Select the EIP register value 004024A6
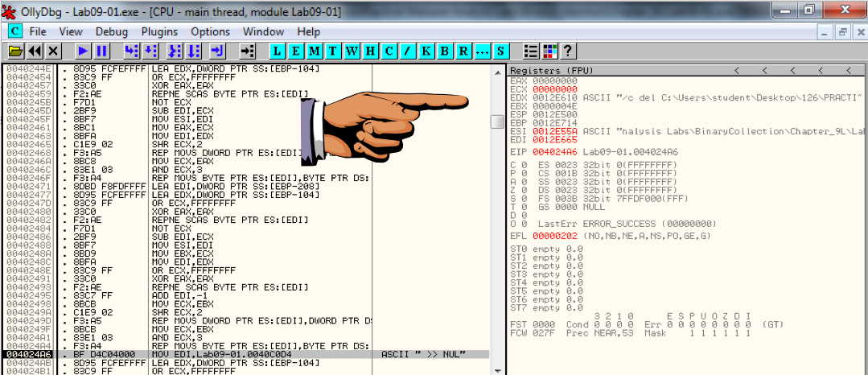 coord(555,152)
